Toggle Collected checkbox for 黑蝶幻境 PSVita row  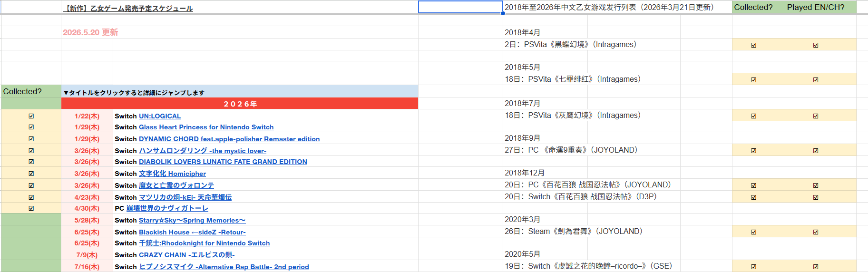coord(754,45)
